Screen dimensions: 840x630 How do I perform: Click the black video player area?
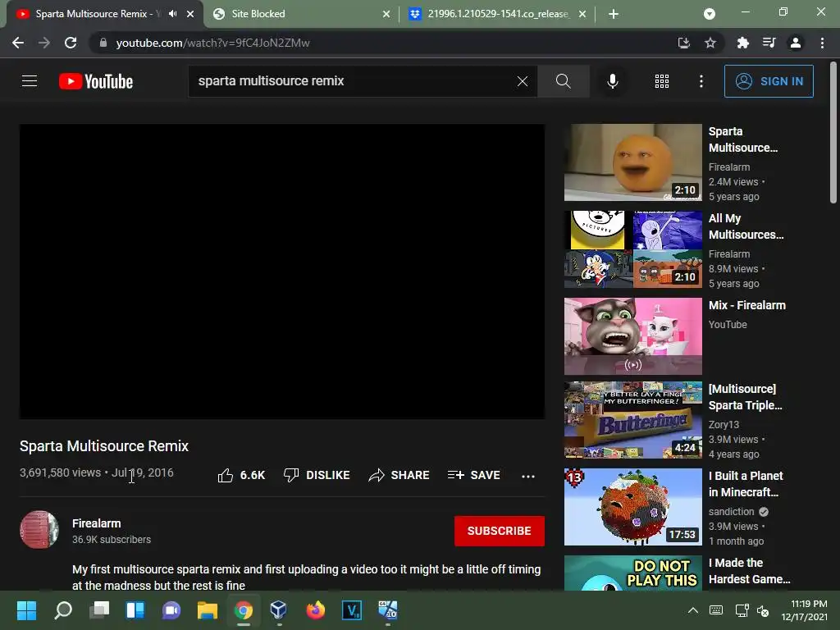(282, 272)
